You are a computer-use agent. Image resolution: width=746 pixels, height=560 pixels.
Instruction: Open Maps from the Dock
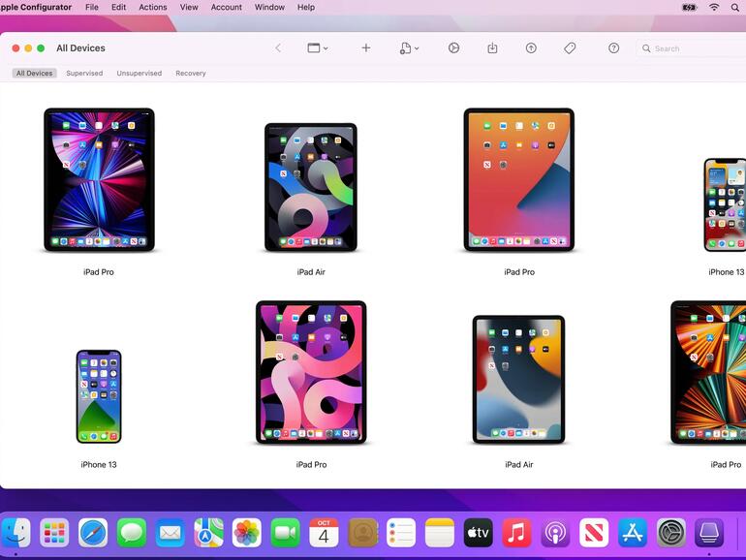pos(208,533)
